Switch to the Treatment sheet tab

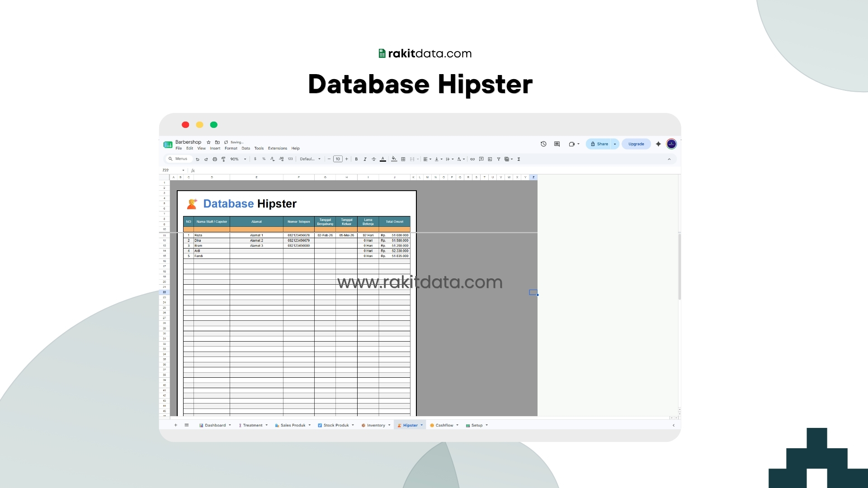click(x=253, y=425)
